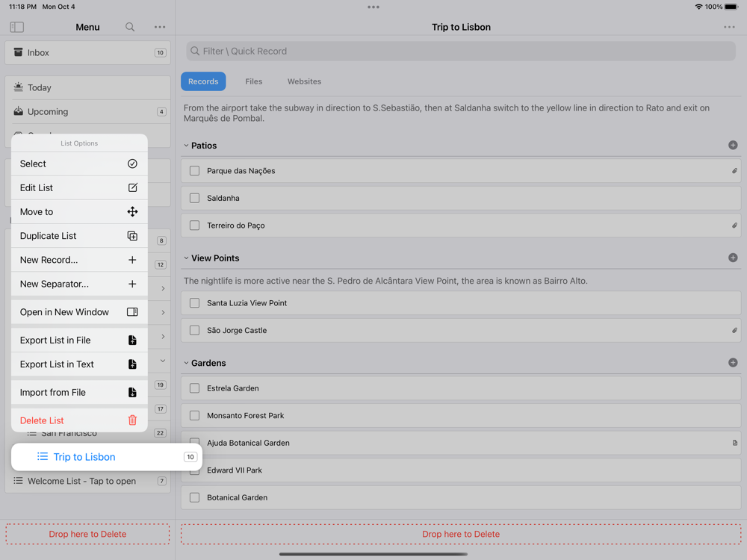Click the Filter \ Quick Record field

click(x=461, y=51)
